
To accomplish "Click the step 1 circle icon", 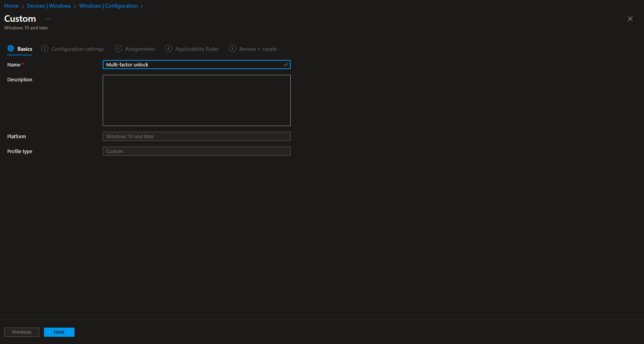I will click(x=11, y=48).
